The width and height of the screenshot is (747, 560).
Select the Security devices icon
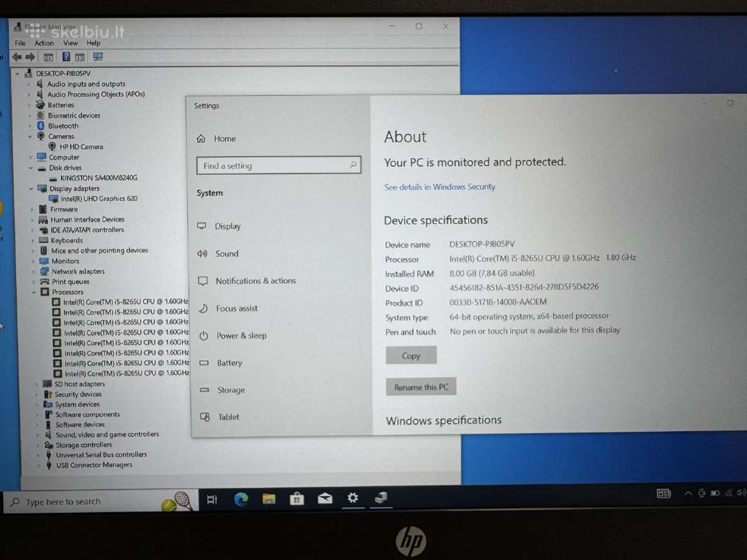48,394
